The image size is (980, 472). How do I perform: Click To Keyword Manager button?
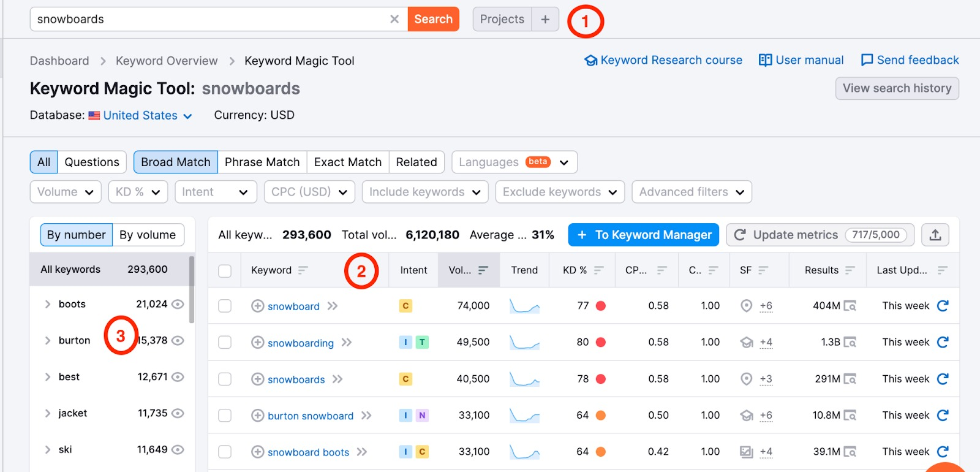644,235
